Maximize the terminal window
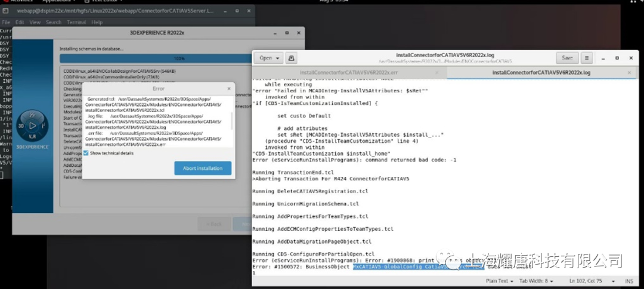The width and height of the screenshot is (644, 289). (x=237, y=11)
